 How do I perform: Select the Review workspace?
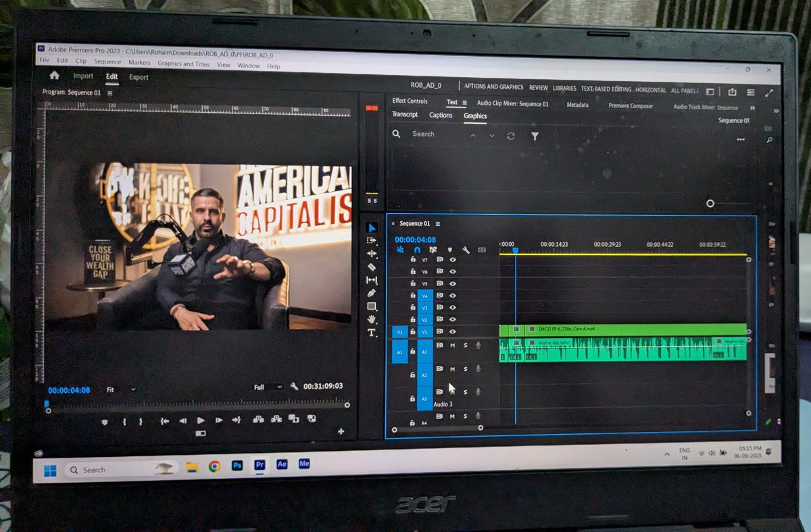coord(539,88)
